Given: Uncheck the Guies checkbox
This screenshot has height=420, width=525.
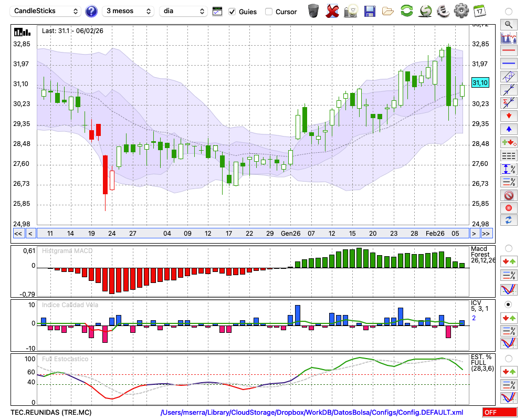Looking at the screenshot, I should [x=232, y=12].
